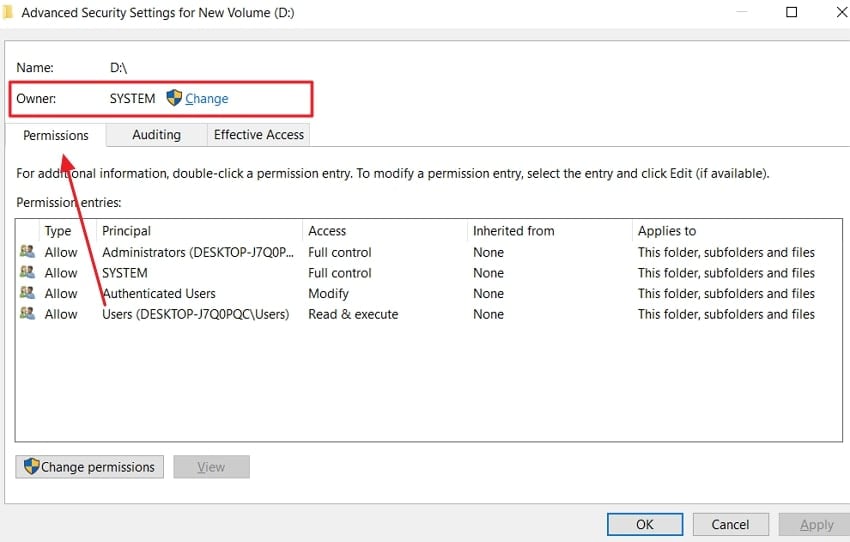Select the Permissions tab
Screen dimensions: 850x542
click(56, 135)
